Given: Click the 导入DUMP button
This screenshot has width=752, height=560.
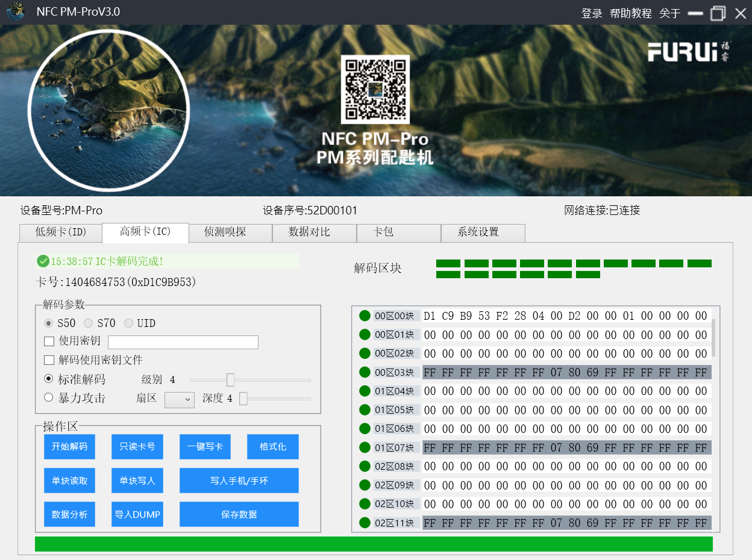Looking at the screenshot, I should (137, 514).
